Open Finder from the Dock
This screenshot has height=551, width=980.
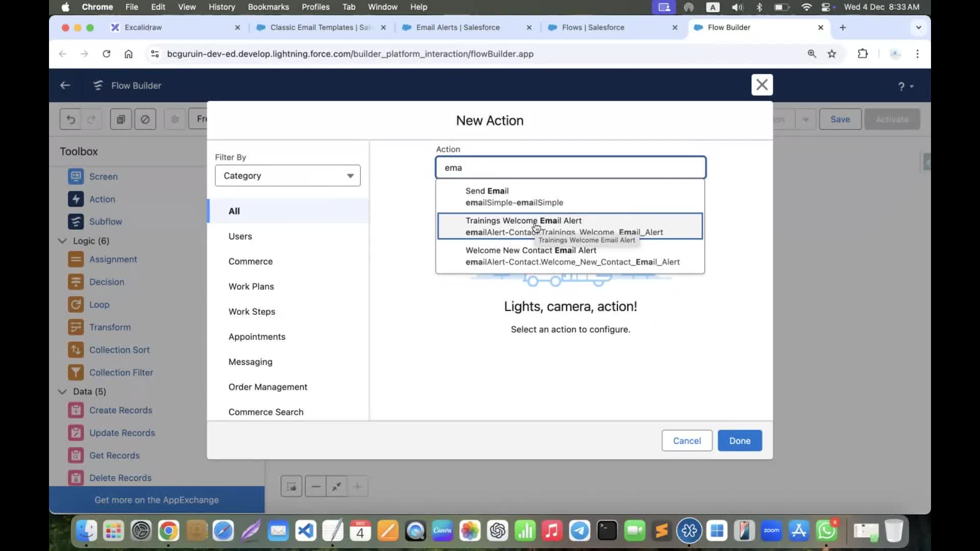(86, 531)
